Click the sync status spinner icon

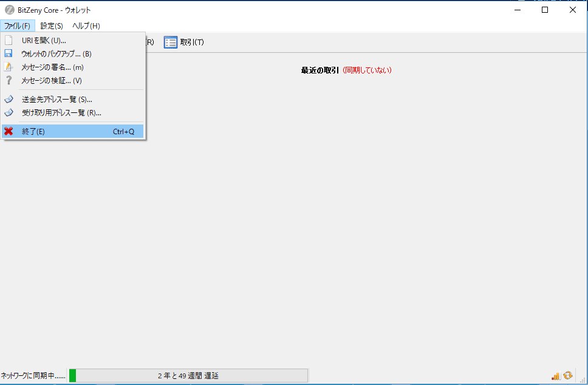[x=568, y=375]
